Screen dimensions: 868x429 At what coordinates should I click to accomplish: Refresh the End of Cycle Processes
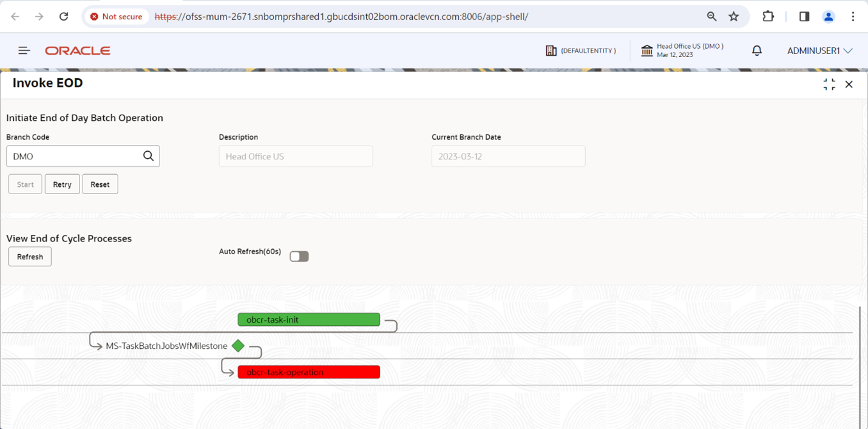pos(30,257)
